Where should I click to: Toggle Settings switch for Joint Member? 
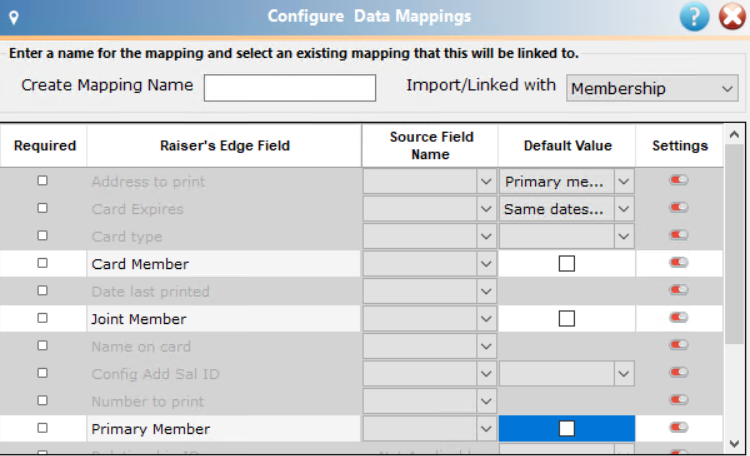(679, 317)
